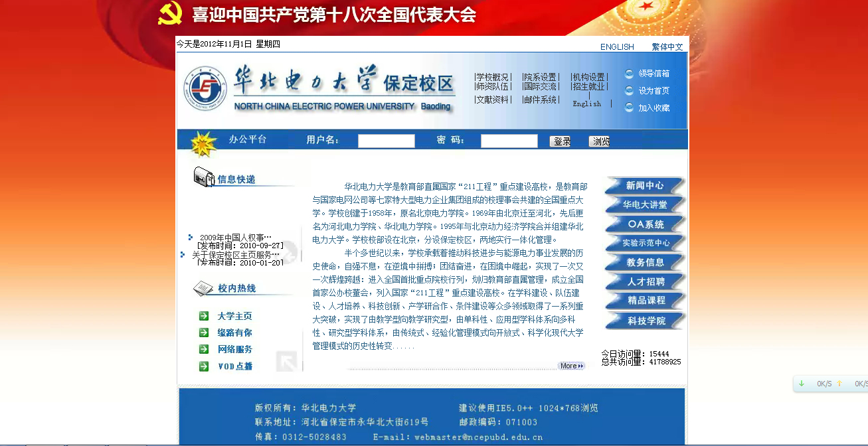Screen dimensions: 868x446
Task: Open the 新闻中心 button
Action: [x=645, y=185]
